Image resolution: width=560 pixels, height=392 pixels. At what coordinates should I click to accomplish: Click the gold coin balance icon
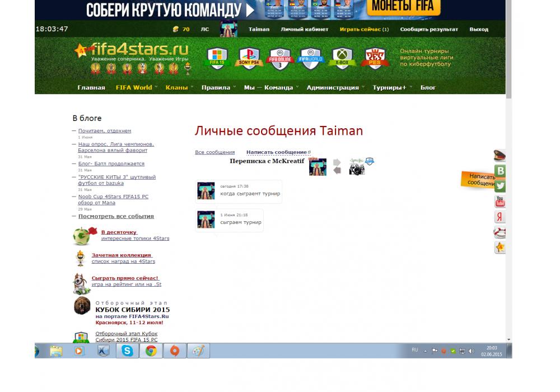175,29
